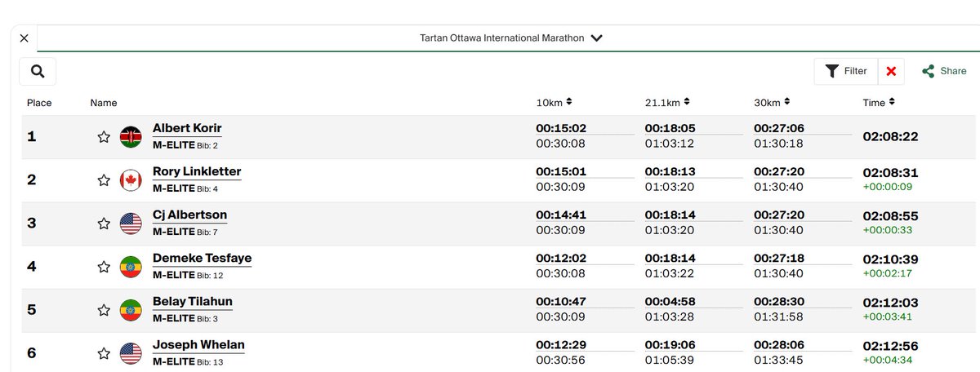This screenshot has width=980, height=372.
Task: Open Demeke Tesfaye's runner profile
Action: (x=202, y=259)
